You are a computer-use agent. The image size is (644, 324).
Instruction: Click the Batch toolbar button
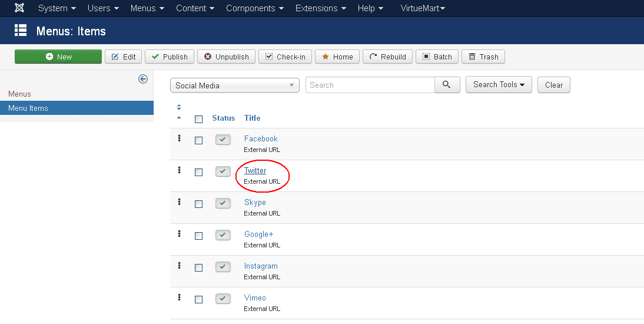point(437,57)
